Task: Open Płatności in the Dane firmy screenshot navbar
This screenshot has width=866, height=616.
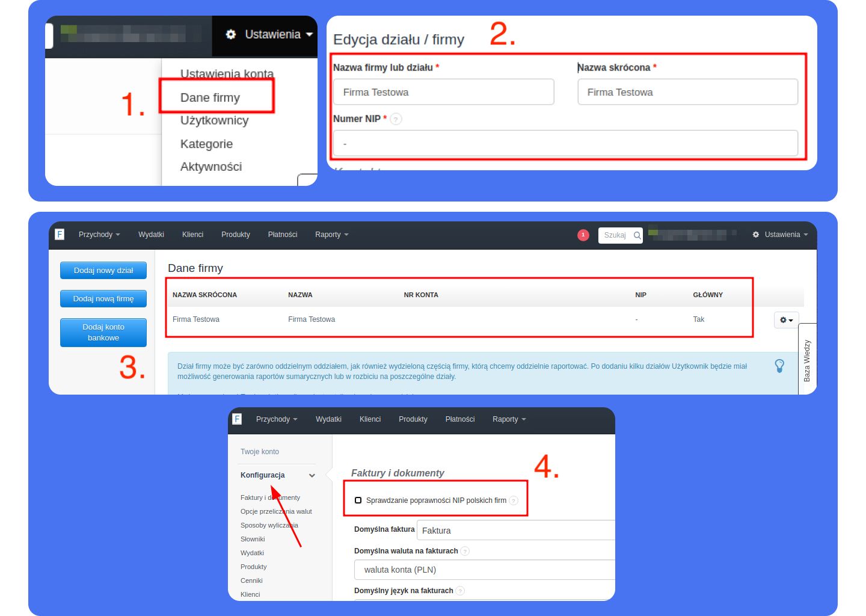Action: [x=283, y=235]
